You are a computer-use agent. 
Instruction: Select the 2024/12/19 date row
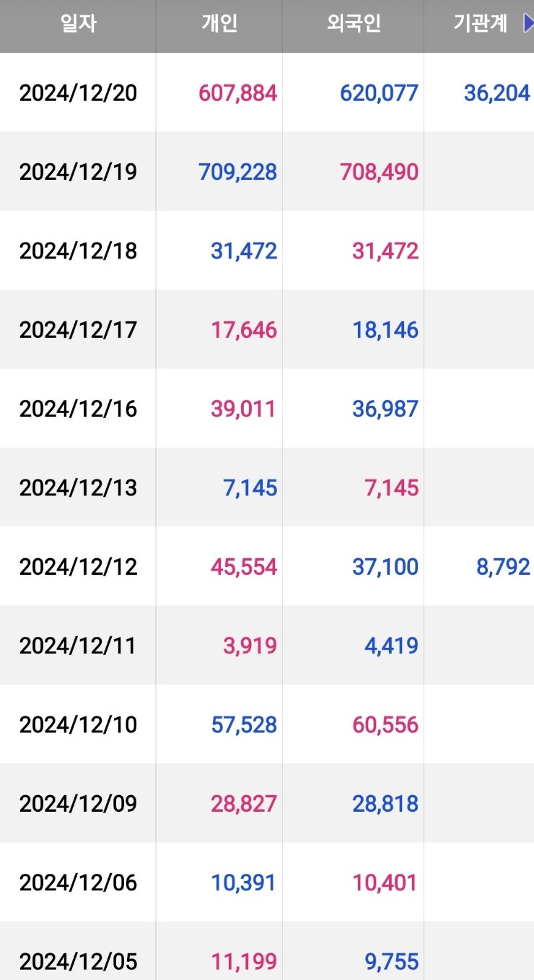(78, 172)
